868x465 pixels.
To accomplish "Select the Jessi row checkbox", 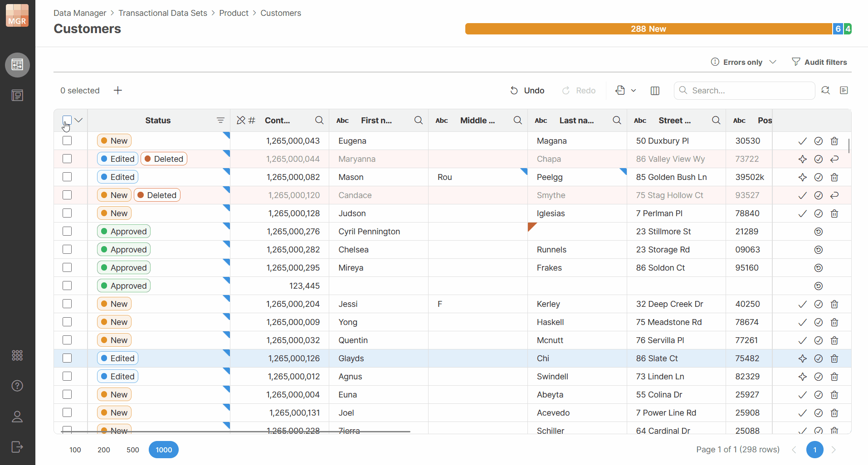I will point(67,304).
